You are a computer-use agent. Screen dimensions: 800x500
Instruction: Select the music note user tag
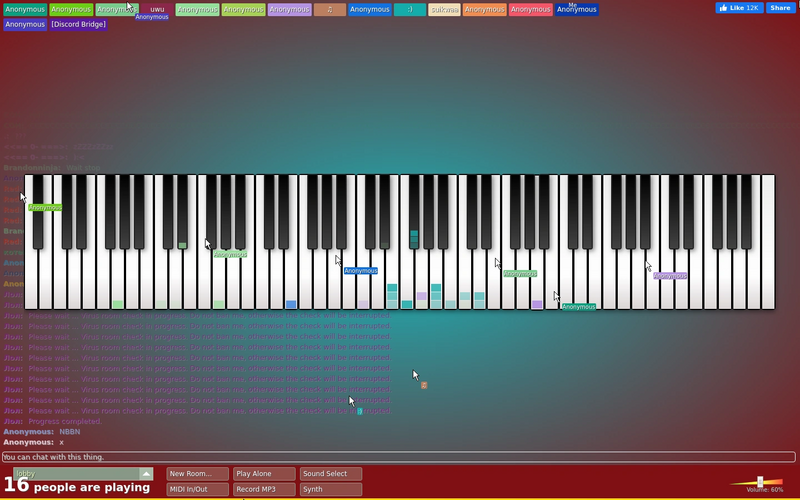tap(330, 9)
